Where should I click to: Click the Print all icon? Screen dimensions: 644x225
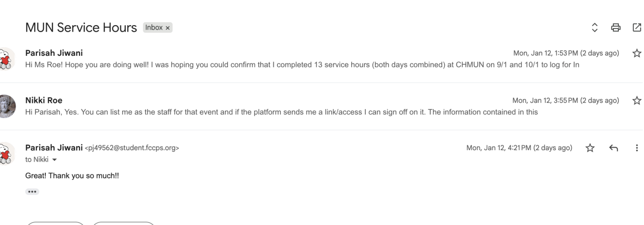coord(615,27)
